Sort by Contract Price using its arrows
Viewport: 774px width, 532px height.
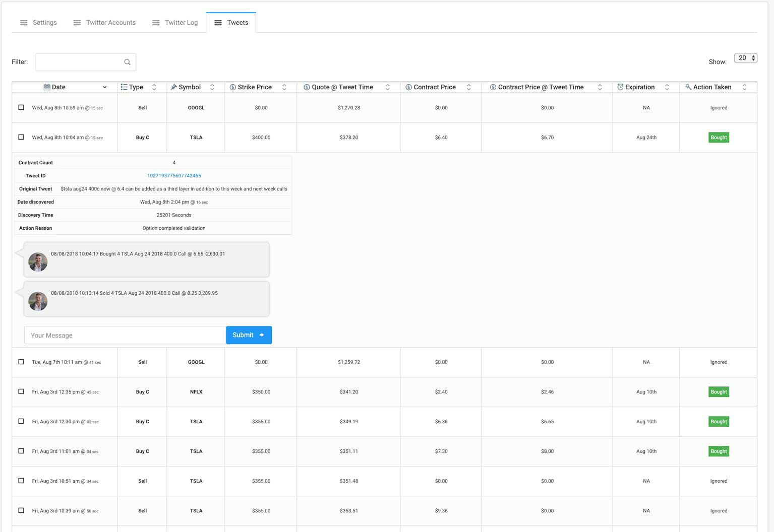[x=469, y=87]
